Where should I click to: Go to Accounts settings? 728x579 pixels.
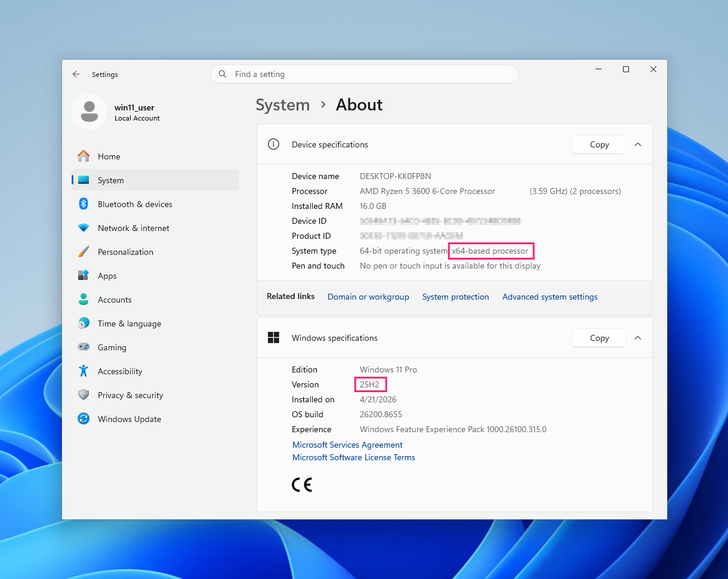[x=155, y=300]
